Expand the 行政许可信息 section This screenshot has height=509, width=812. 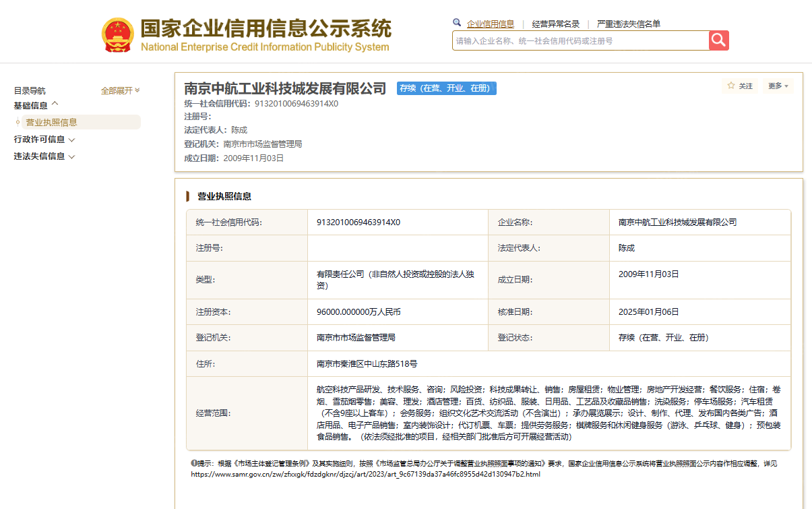click(x=44, y=140)
